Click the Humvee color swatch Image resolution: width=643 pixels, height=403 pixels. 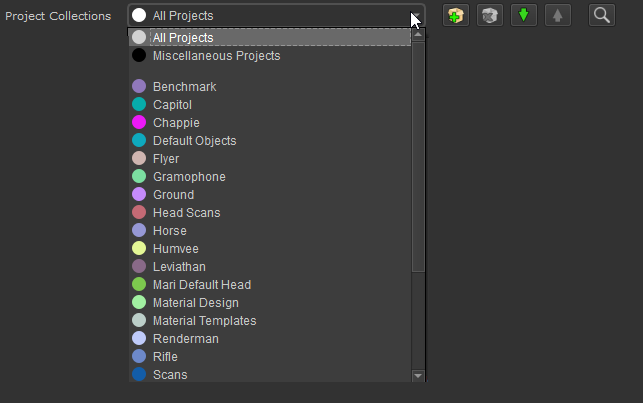pyautogui.click(x=139, y=249)
